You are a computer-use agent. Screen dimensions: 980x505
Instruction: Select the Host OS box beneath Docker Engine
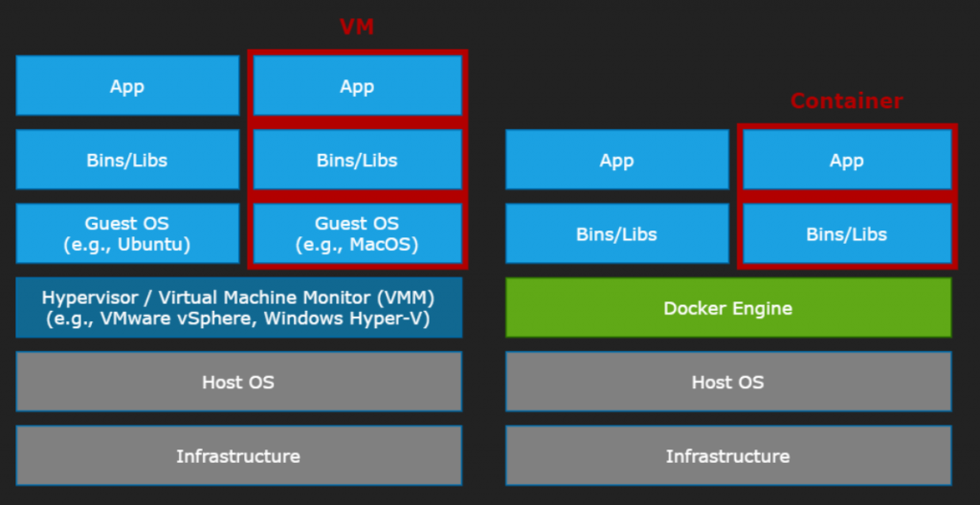728,382
